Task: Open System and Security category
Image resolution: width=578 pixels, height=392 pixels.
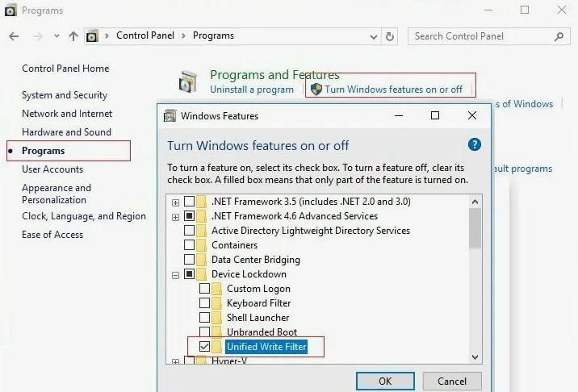Action: click(x=65, y=95)
